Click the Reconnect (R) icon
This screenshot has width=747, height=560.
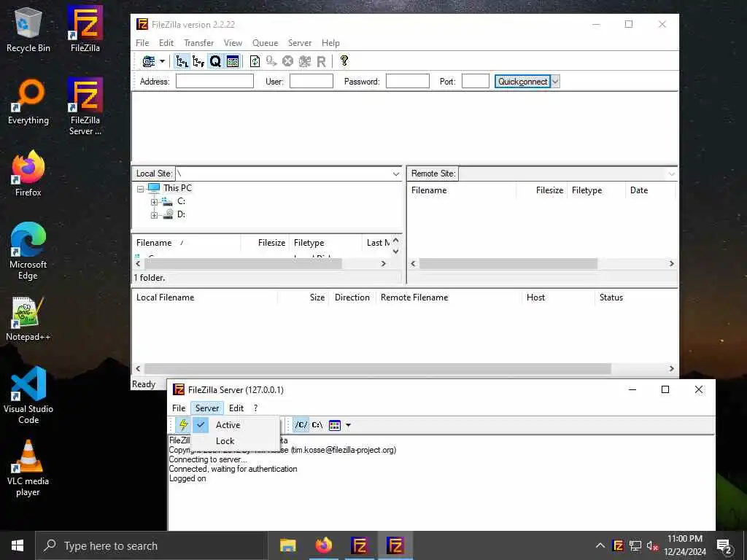(321, 61)
